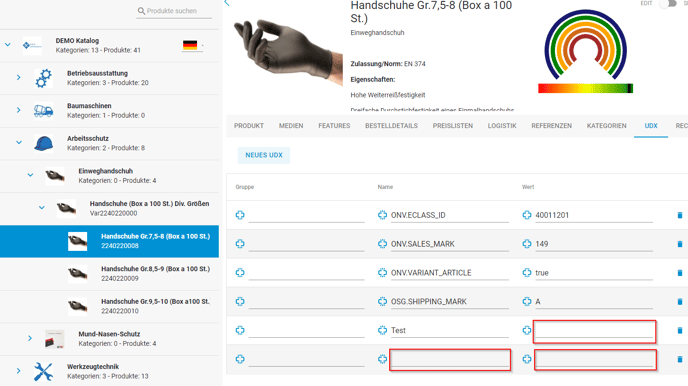
Task: Click the back arrow above product image
Action: pyautogui.click(x=227, y=3)
